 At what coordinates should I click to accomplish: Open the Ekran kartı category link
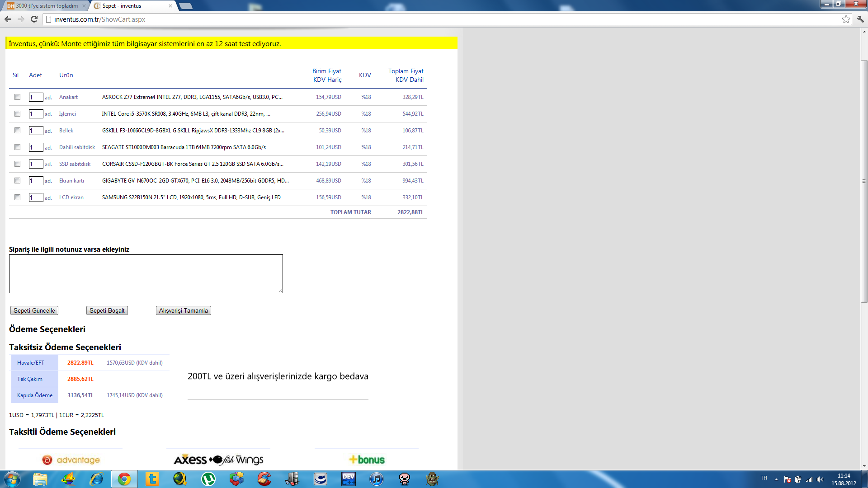[x=71, y=181]
